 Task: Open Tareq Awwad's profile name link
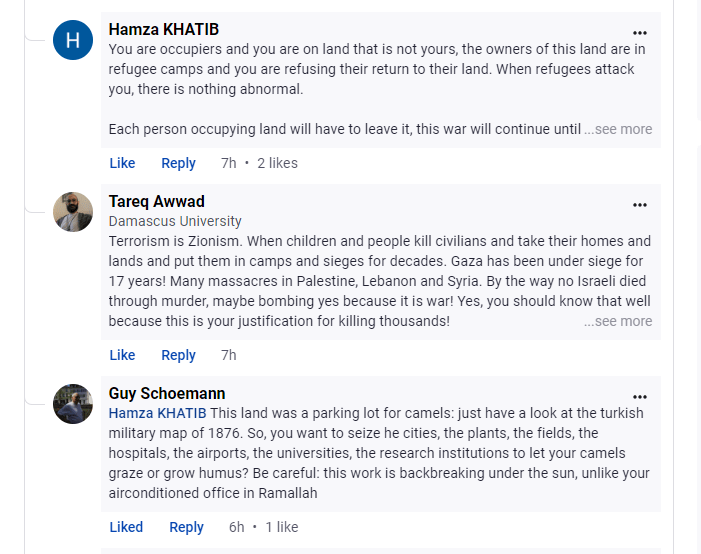click(156, 201)
